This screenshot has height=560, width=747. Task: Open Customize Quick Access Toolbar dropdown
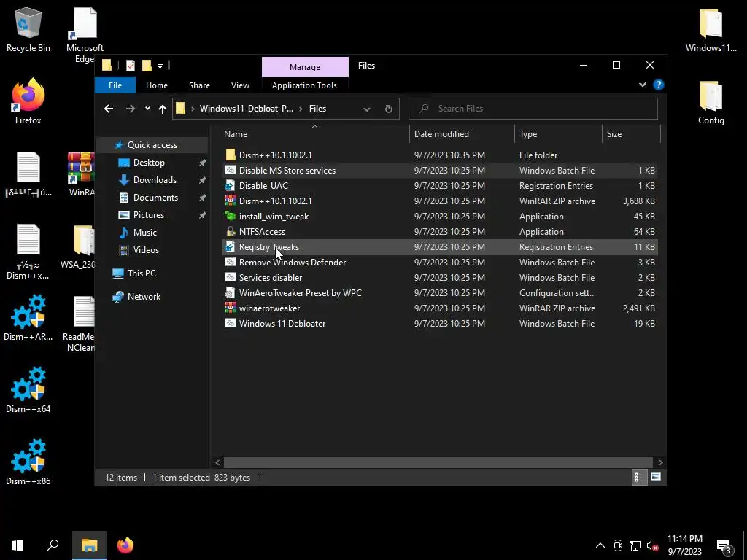click(x=160, y=66)
